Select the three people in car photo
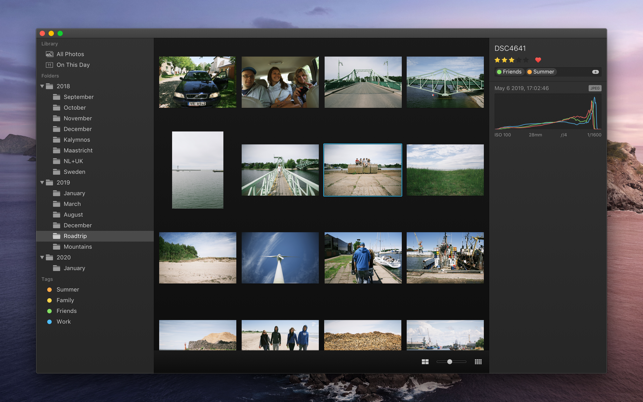 click(280, 82)
